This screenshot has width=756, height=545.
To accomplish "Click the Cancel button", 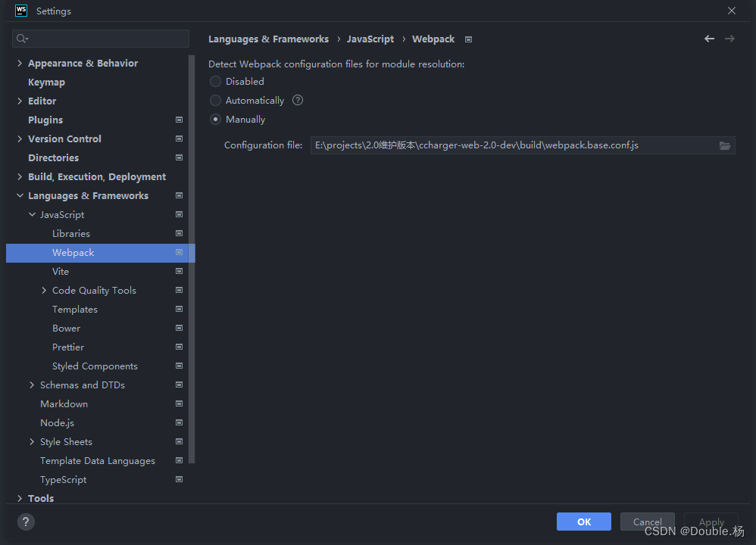I will coord(647,522).
